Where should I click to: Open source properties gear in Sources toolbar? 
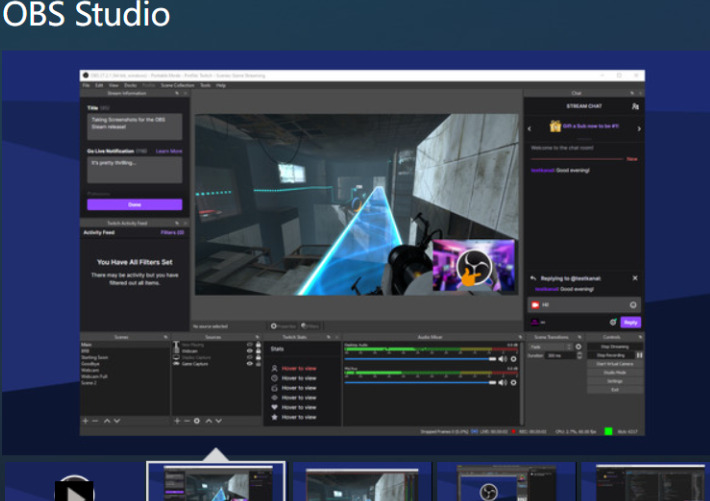pyautogui.click(x=196, y=421)
